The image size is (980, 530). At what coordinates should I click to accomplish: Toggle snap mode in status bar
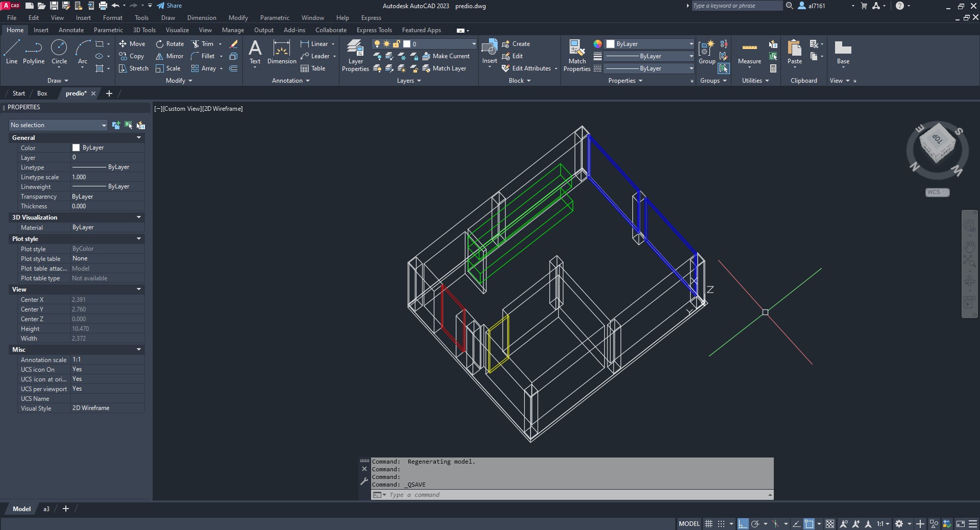click(721, 524)
